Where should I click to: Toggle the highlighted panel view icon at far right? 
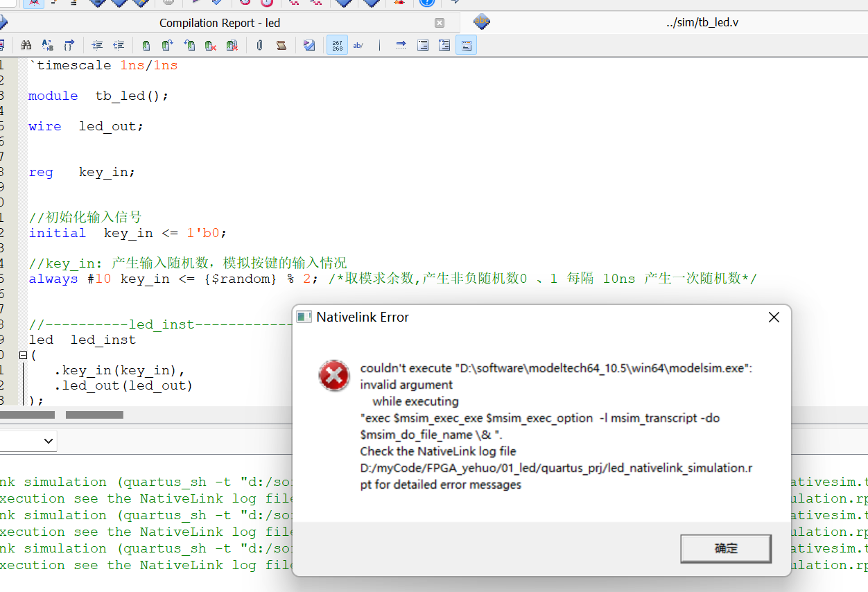coord(466,45)
